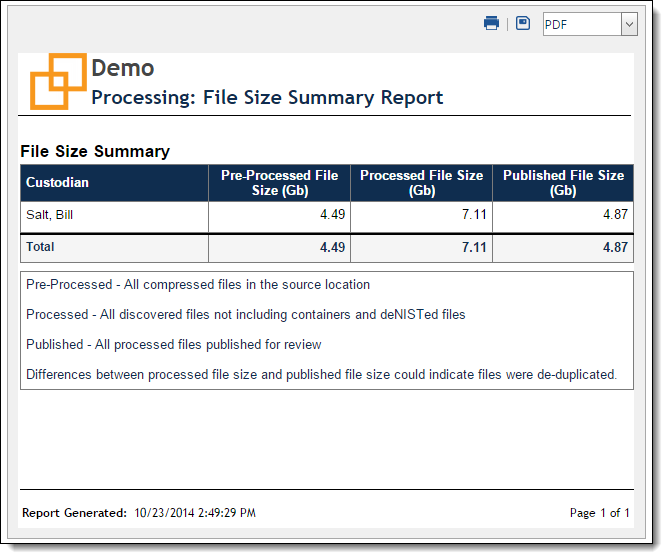Screen dimensions: 668x559
Task: Click 'Pre-Processed File Size (Gb)' column header
Action: [279, 183]
